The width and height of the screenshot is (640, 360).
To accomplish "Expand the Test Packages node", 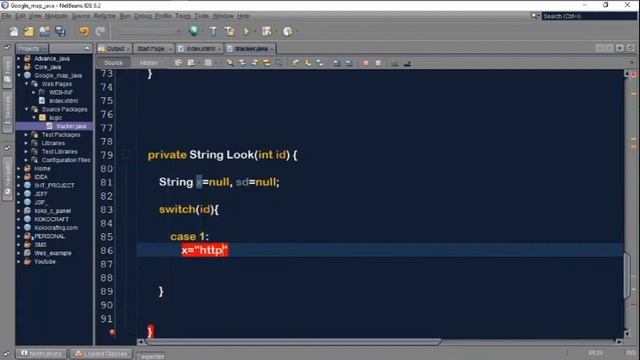I will point(27,135).
